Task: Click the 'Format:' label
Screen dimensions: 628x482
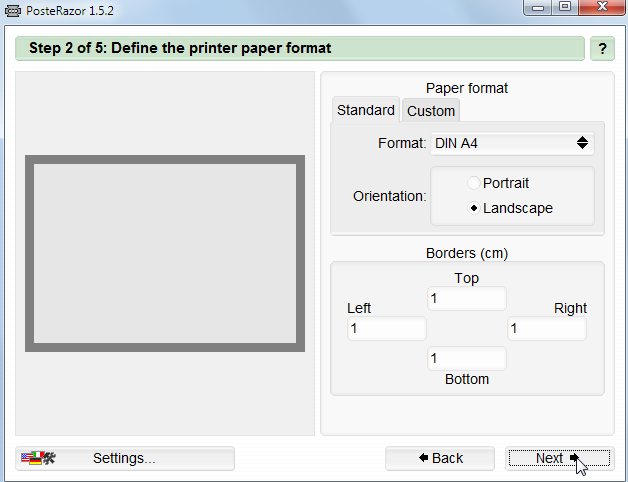Action: (402, 143)
